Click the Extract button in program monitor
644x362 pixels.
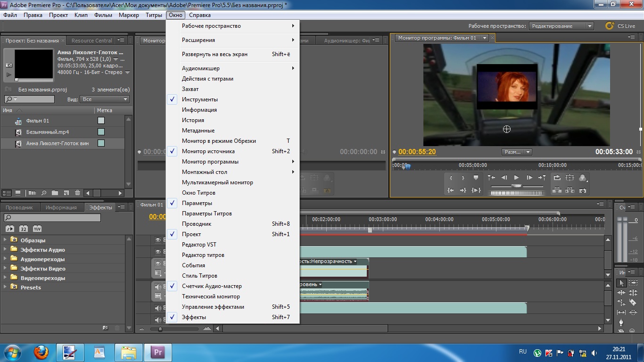point(570,190)
